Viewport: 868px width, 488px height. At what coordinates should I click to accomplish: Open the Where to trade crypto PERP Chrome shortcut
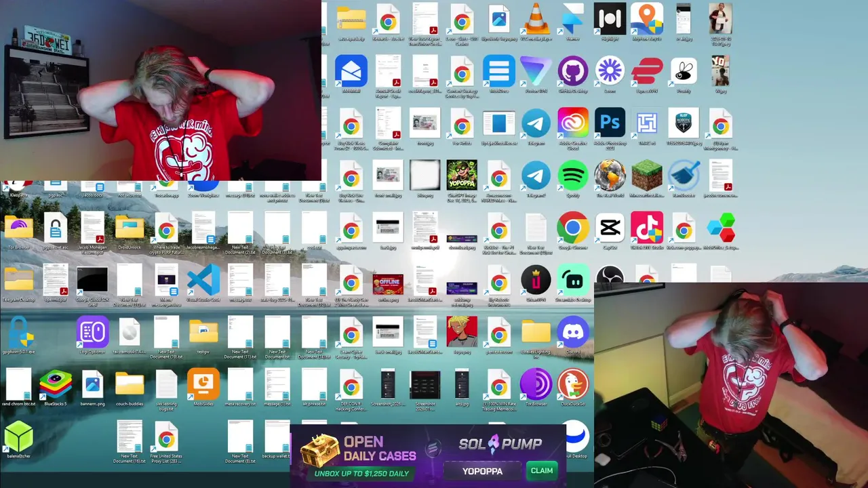[166, 231]
